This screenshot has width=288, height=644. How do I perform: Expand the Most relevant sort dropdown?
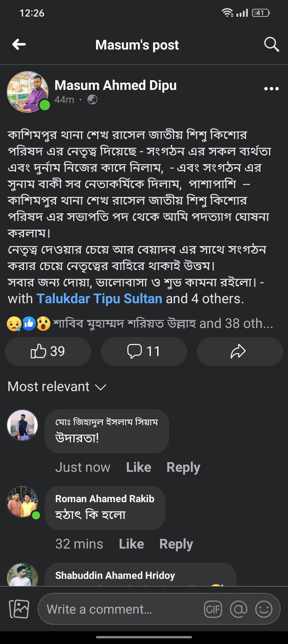pos(57,386)
